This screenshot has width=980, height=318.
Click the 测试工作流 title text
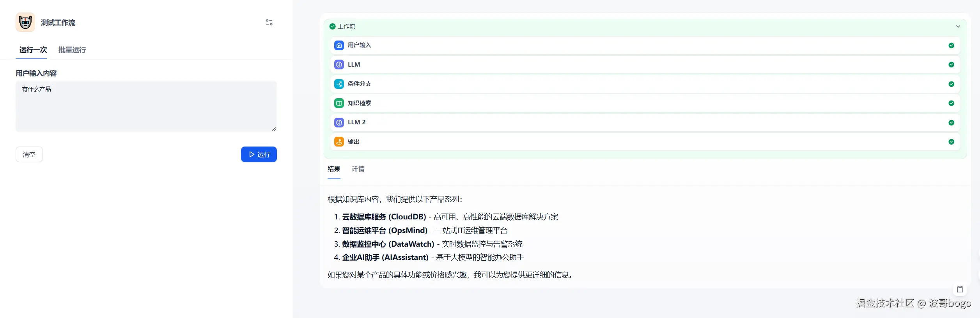point(58,23)
